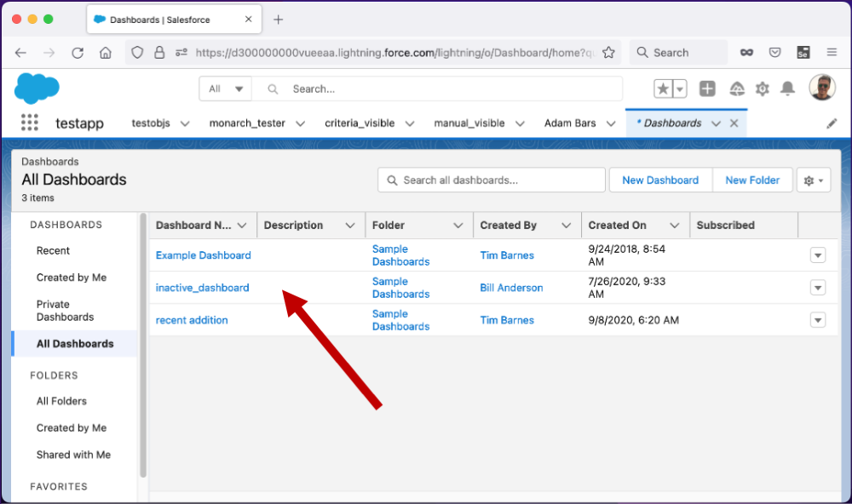The image size is (852, 504).
Task: Open the Notifications bell
Action: click(x=787, y=89)
